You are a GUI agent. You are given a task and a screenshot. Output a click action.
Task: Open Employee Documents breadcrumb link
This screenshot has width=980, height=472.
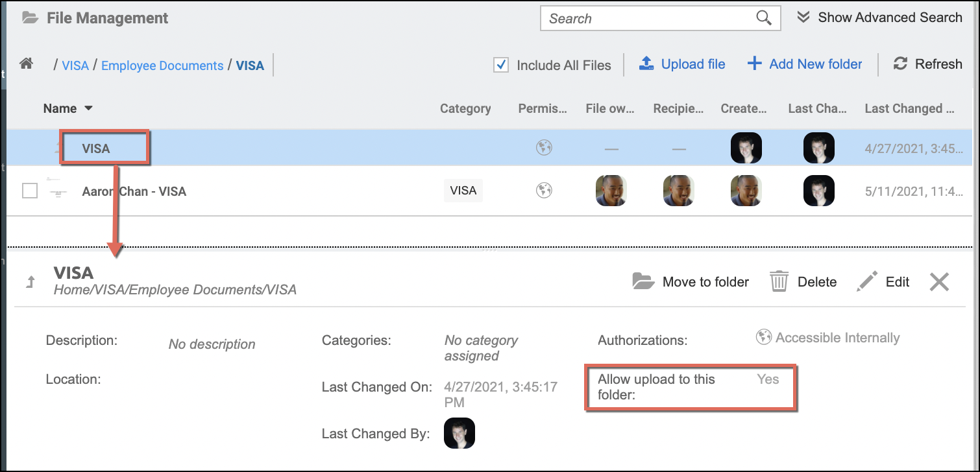point(162,65)
